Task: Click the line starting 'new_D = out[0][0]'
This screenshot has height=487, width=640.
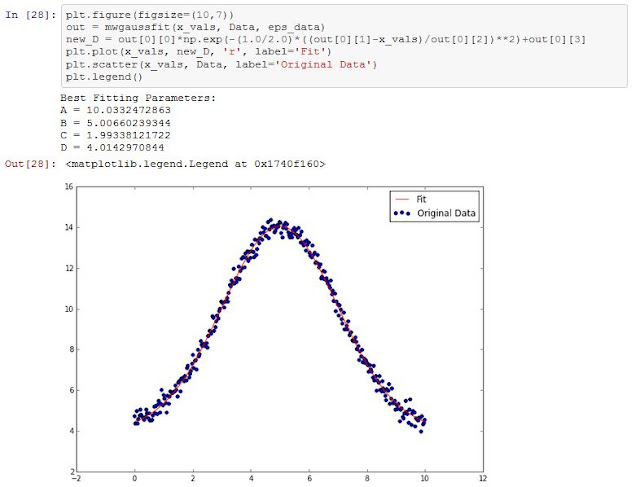Action: 326,40
